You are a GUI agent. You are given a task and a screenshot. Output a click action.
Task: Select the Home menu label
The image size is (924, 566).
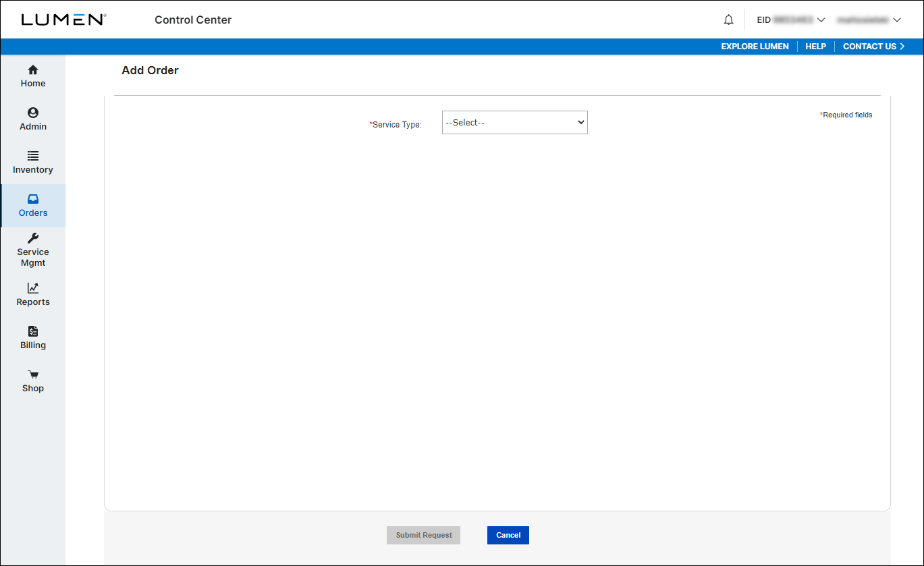click(x=33, y=84)
